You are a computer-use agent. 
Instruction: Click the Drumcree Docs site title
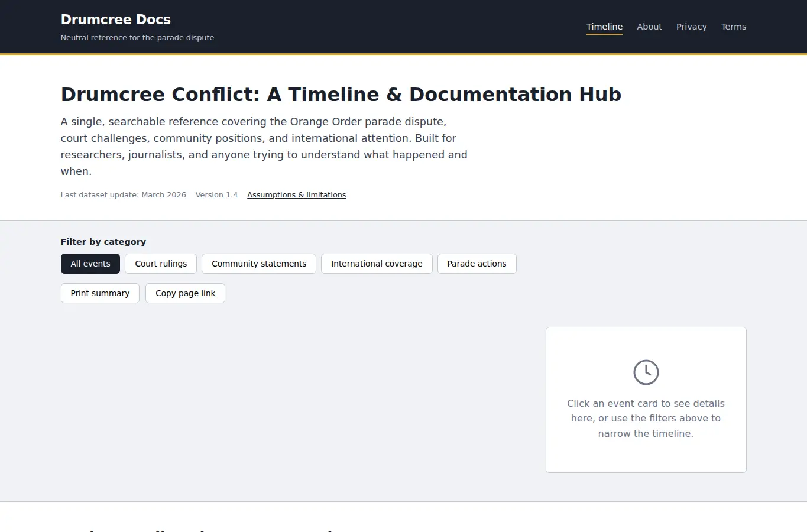116,20
